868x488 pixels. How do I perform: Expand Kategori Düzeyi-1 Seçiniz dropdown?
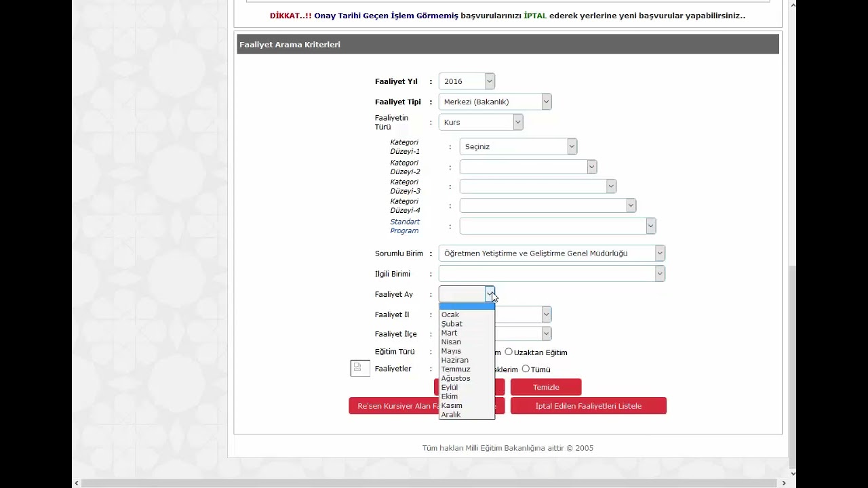[x=518, y=146]
